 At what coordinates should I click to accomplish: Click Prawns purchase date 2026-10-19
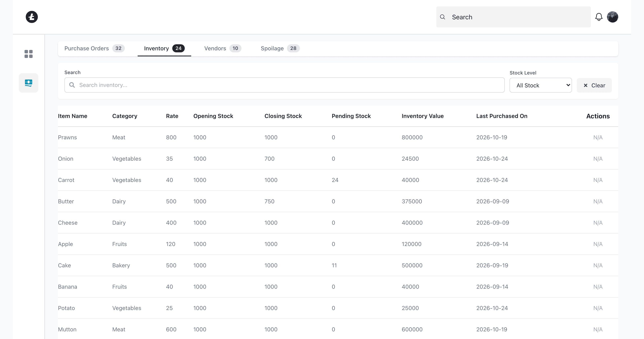click(x=491, y=137)
